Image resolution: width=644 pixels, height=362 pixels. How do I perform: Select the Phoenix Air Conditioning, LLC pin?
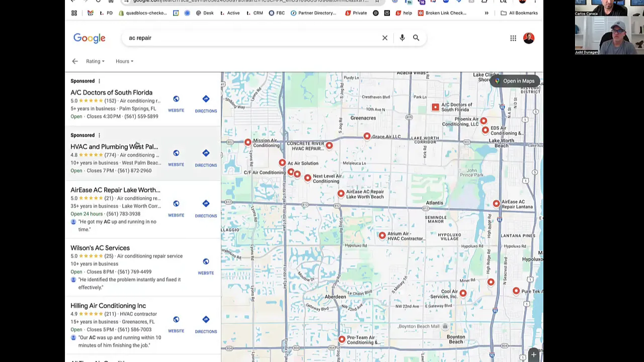pos(484,121)
